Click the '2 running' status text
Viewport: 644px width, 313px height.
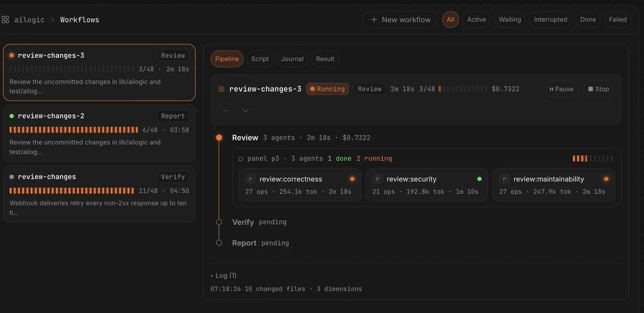pos(374,159)
